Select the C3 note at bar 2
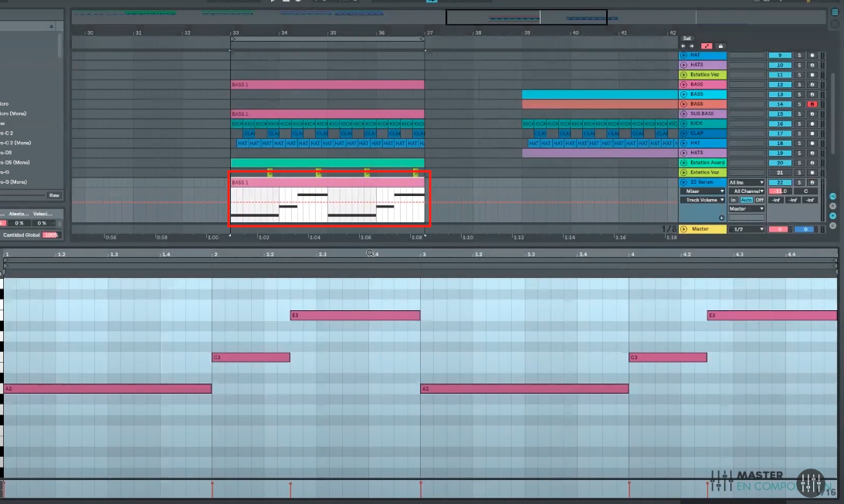844x504 pixels. 251,357
